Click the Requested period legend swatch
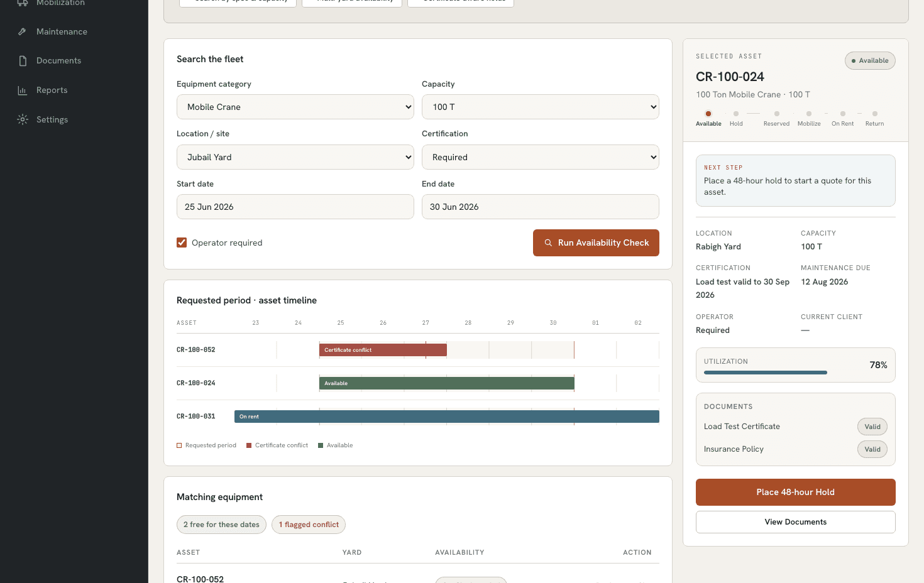Screen dimensions: 924x583 [179, 445]
